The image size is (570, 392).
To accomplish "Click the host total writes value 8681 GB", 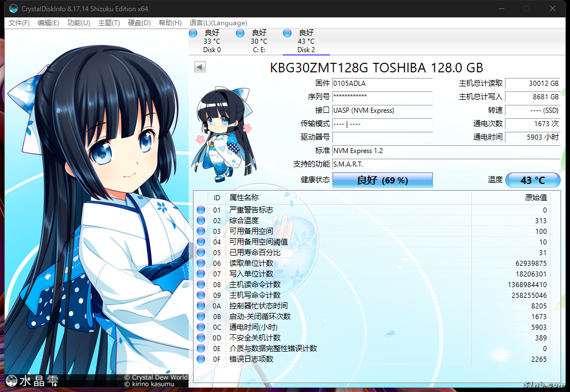I will 532,96.
